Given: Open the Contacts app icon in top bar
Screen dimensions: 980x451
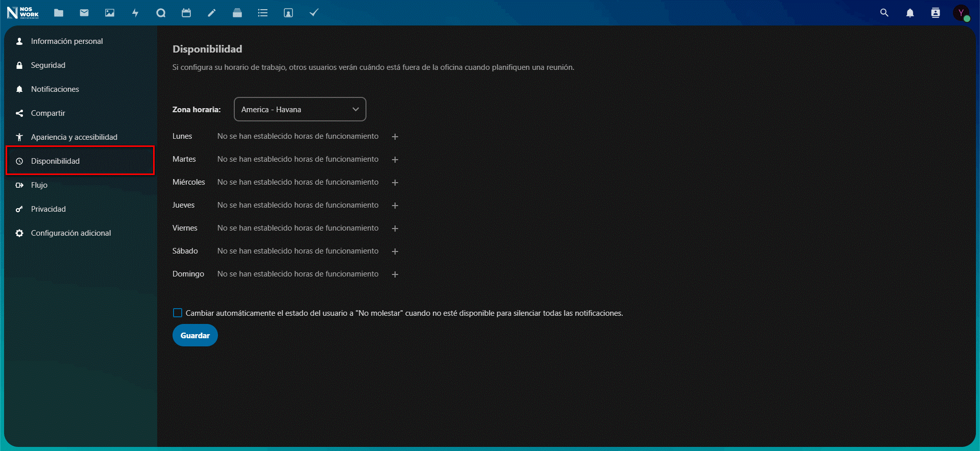Looking at the screenshot, I should (288, 13).
